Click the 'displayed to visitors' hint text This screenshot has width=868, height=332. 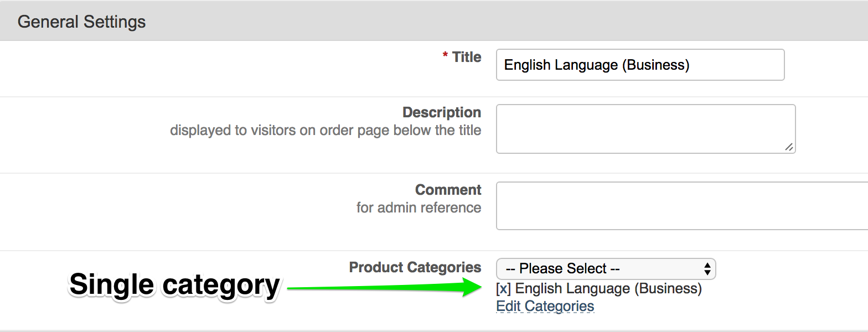tap(325, 131)
